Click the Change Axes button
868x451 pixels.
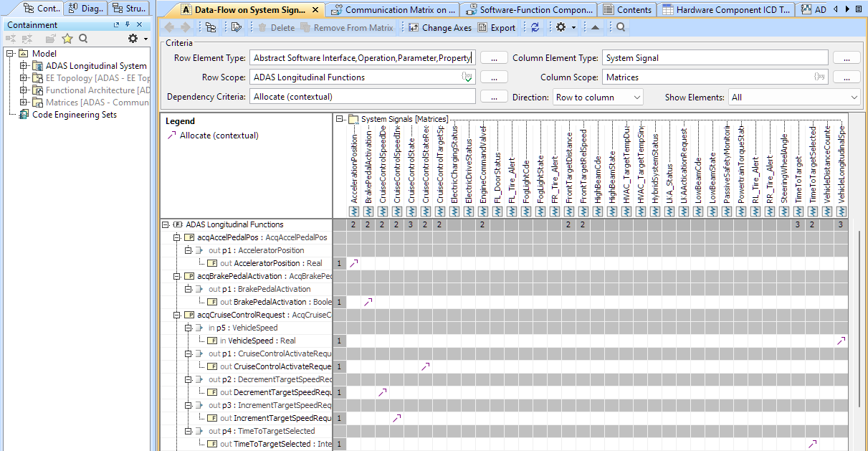pos(439,27)
